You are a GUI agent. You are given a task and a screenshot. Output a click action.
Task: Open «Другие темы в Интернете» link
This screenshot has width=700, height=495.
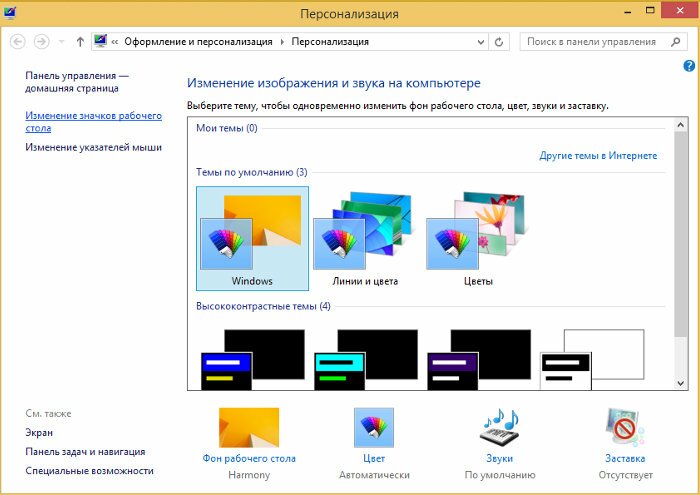(x=598, y=155)
